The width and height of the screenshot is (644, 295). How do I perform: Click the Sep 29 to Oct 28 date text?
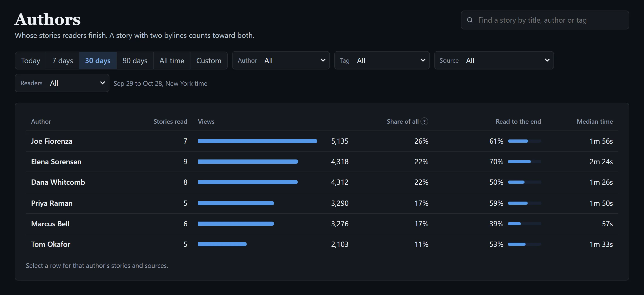coord(160,83)
